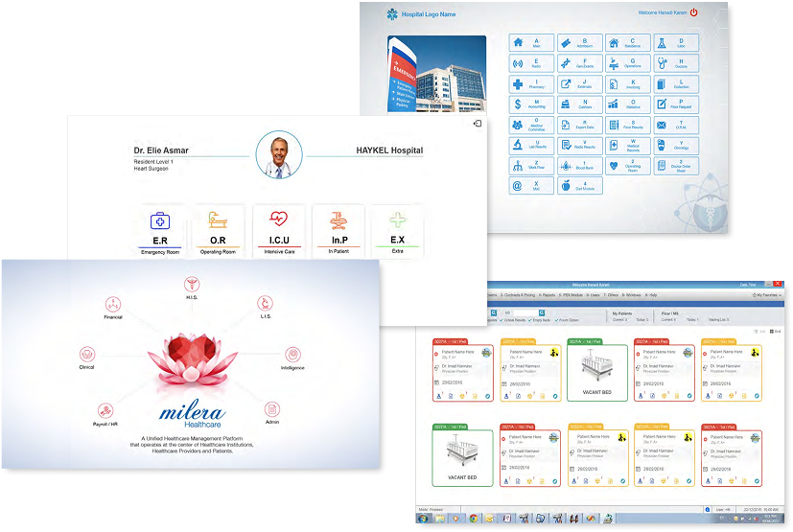This screenshot has height=532, width=793.
Task: Open the N Cashiers register tile
Action: coord(579,104)
